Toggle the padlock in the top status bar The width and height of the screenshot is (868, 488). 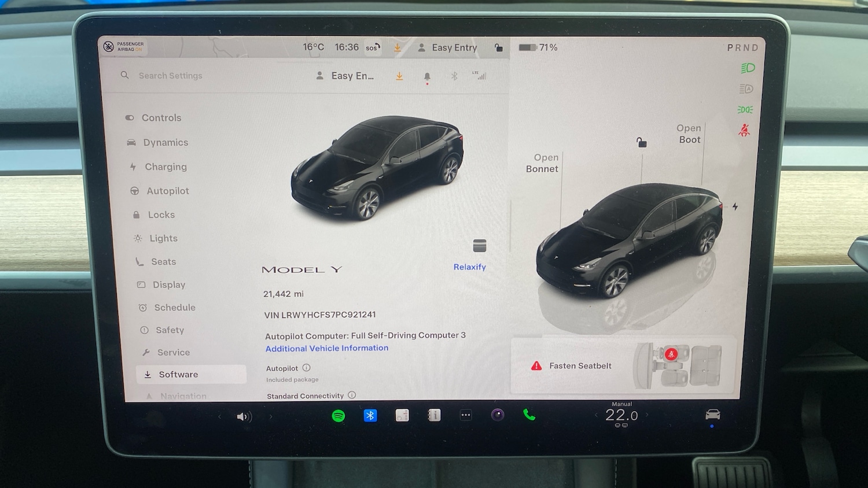[x=498, y=47]
